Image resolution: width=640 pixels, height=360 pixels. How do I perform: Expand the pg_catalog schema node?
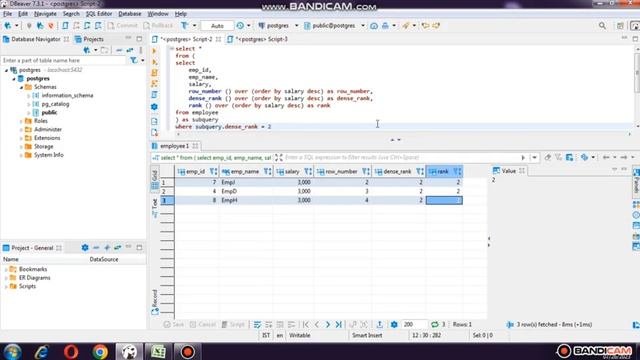(x=29, y=104)
